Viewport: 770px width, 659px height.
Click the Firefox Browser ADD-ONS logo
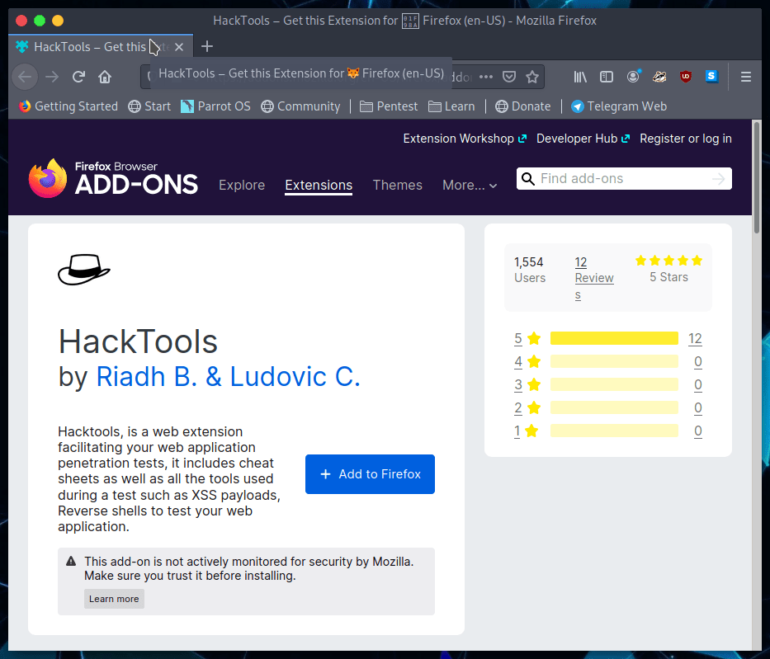click(113, 178)
